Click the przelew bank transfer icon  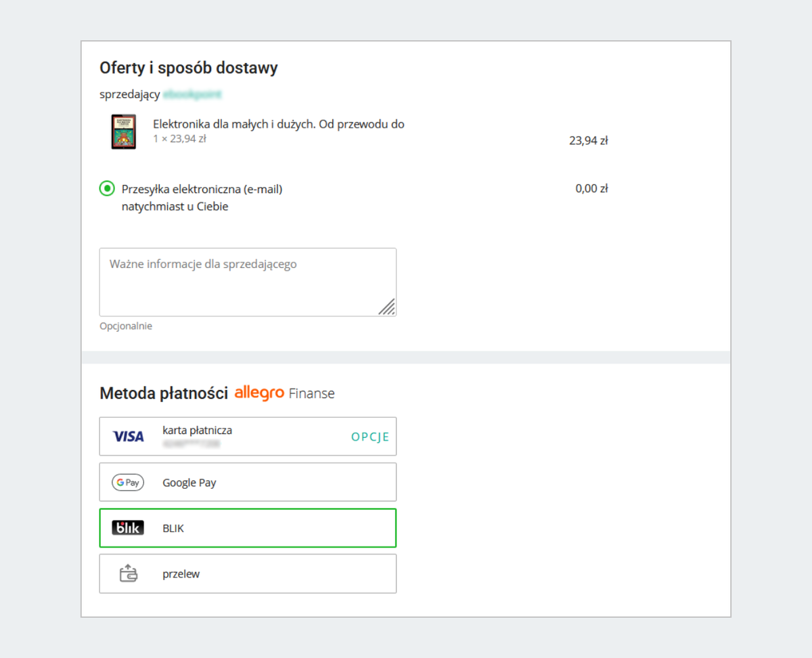point(128,574)
